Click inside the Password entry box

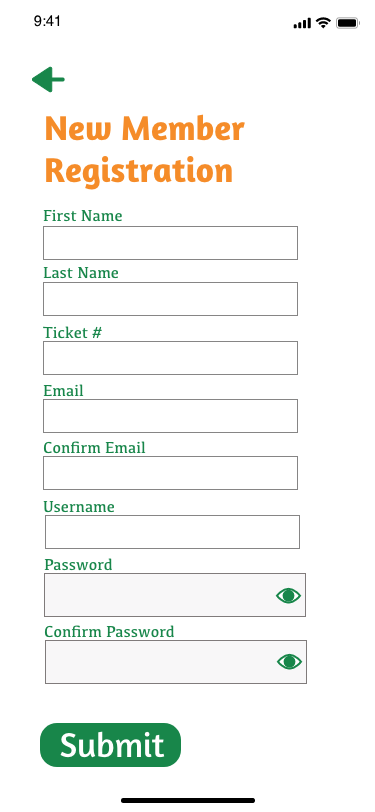coord(175,595)
